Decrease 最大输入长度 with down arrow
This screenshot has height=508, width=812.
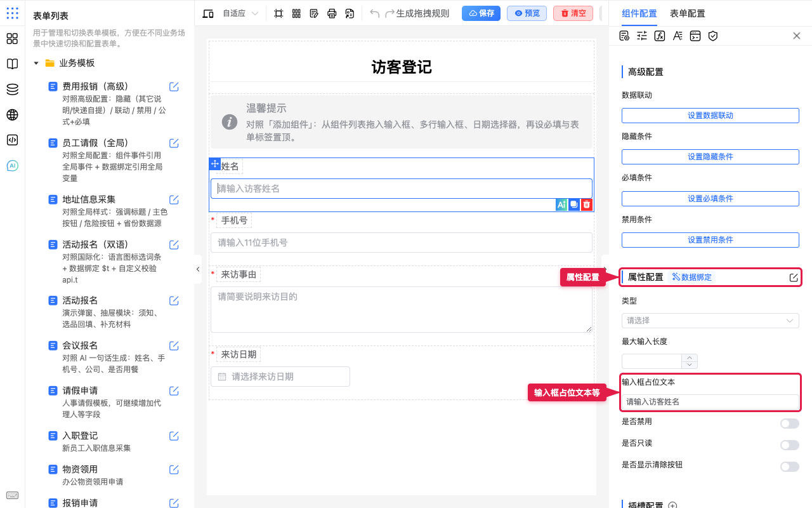[690, 365]
